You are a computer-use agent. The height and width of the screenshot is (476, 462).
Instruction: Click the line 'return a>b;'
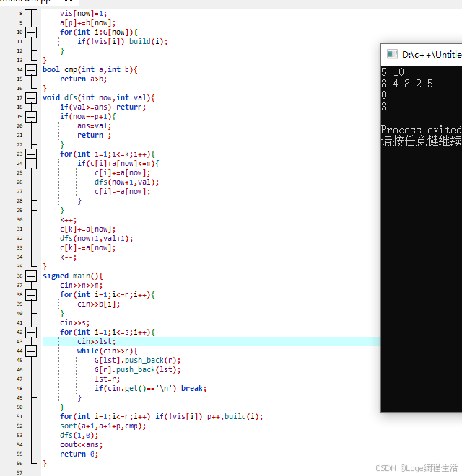[83, 79]
